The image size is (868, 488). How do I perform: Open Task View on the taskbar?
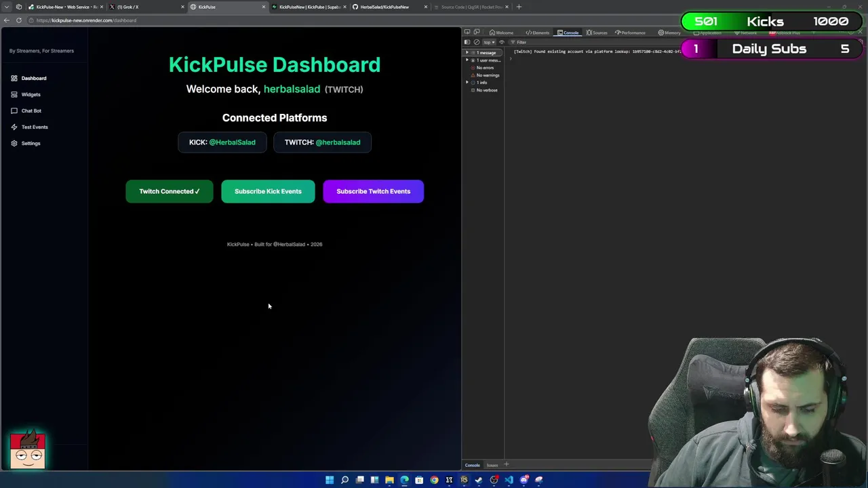359,480
